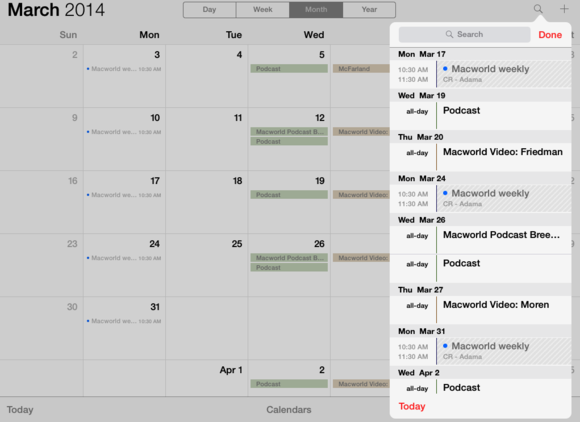Click Today in the bottom toolbar
Viewport: 580px width, 422px height.
tap(20, 409)
